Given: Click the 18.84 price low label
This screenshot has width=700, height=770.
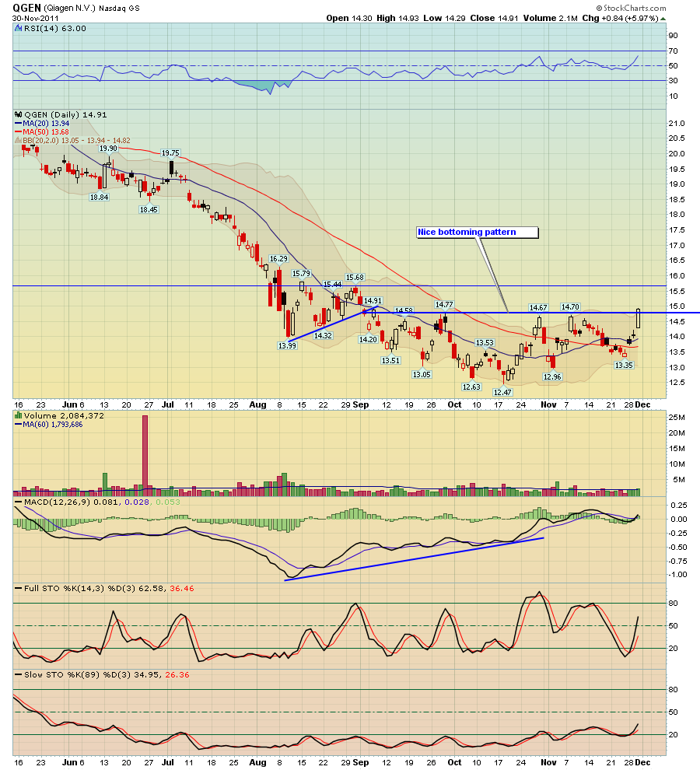Looking at the screenshot, I should pyautogui.click(x=100, y=198).
